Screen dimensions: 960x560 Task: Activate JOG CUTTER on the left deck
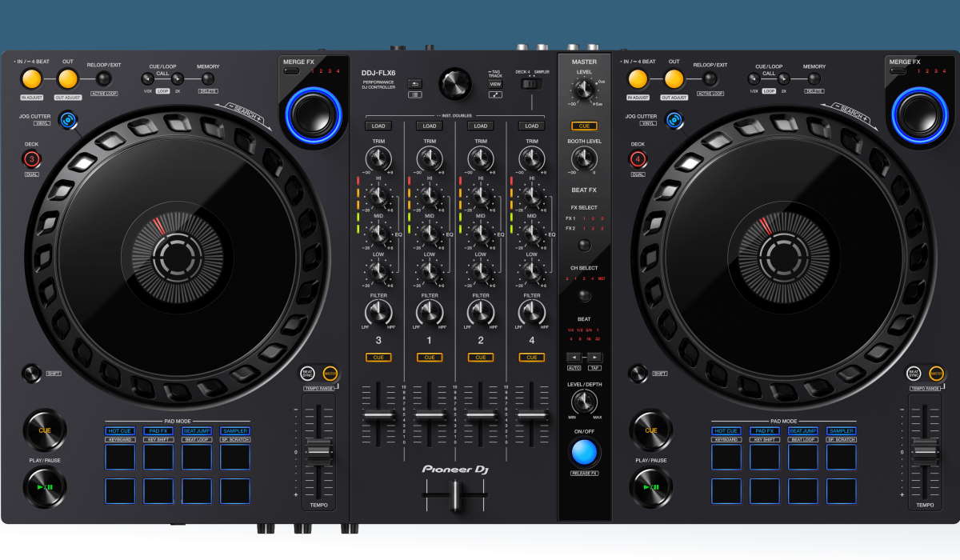68,118
